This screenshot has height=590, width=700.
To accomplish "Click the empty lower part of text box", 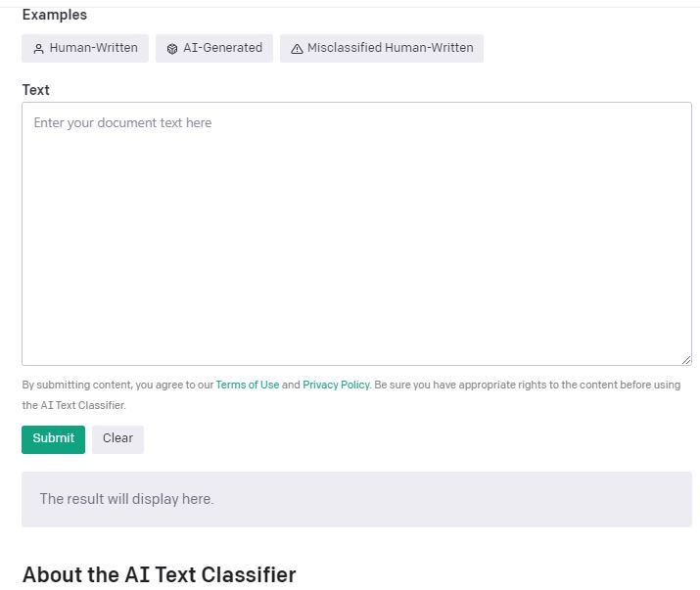I will pyautogui.click(x=356, y=323).
